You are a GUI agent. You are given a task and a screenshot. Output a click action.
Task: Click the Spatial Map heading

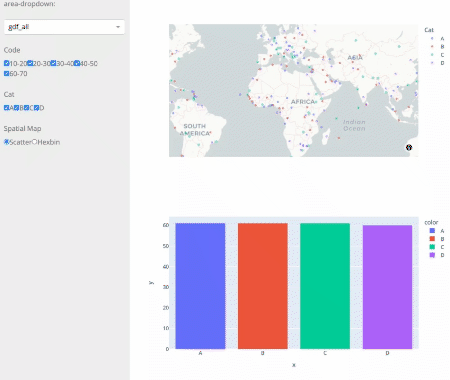tap(22, 129)
